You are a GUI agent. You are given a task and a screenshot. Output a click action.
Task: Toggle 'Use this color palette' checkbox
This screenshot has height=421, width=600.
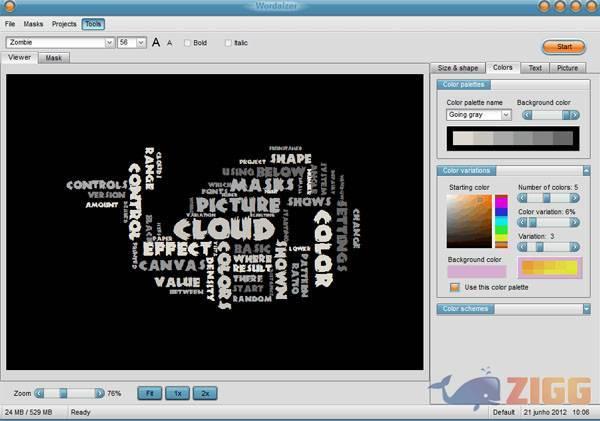(x=455, y=288)
